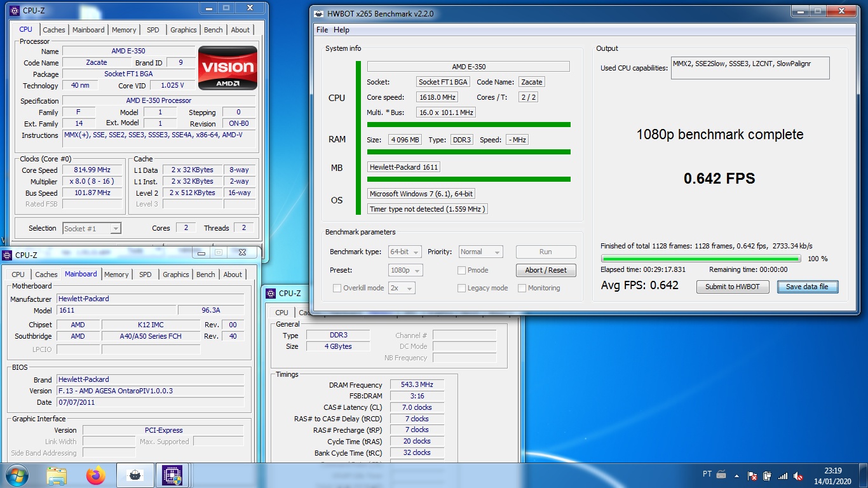868x488 pixels.
Task: Click the Southbridge A40/A50 Series FCH field
Action: [x=151, y=336]
